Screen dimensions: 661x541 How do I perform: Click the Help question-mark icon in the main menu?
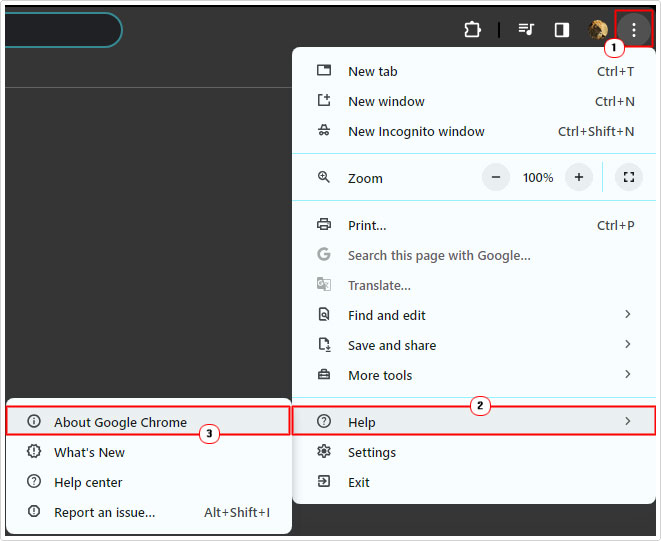coord(324,421)
